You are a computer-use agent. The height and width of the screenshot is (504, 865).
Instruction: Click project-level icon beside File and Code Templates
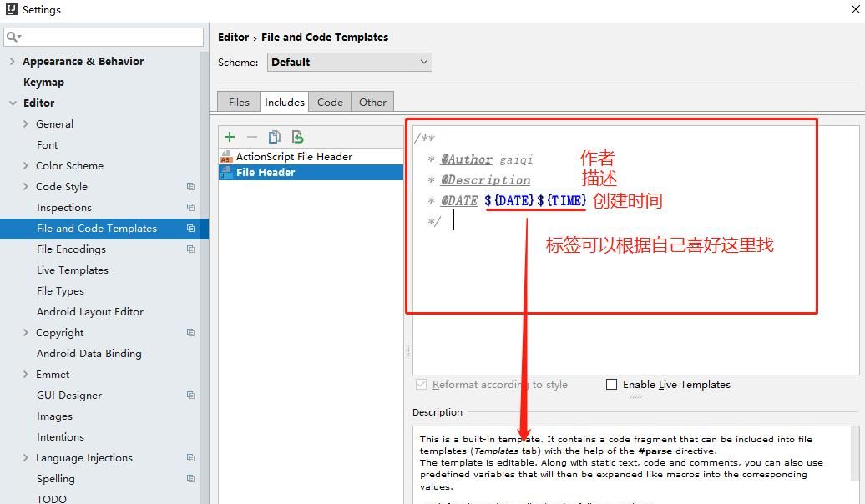(x=191, y=229)
